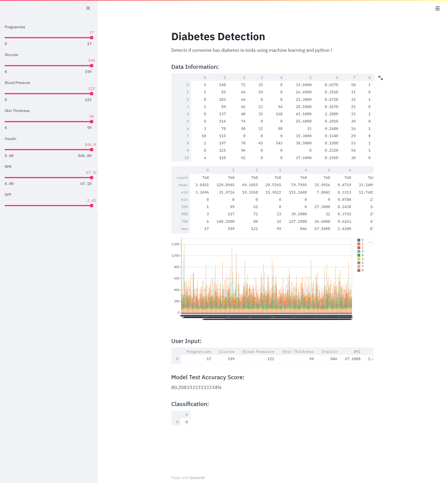Select the 'Blood Pressure' column header
Viewport: 448px width, 483px height.
258,351
